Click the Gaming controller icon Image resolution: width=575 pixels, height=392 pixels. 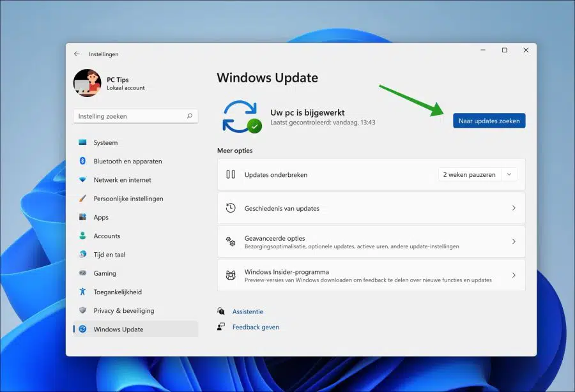coord(82,273)
